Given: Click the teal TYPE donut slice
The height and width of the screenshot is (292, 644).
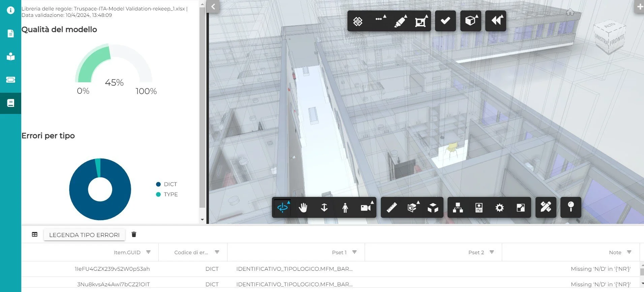Looking at the screenshot, I should (98, 167).
